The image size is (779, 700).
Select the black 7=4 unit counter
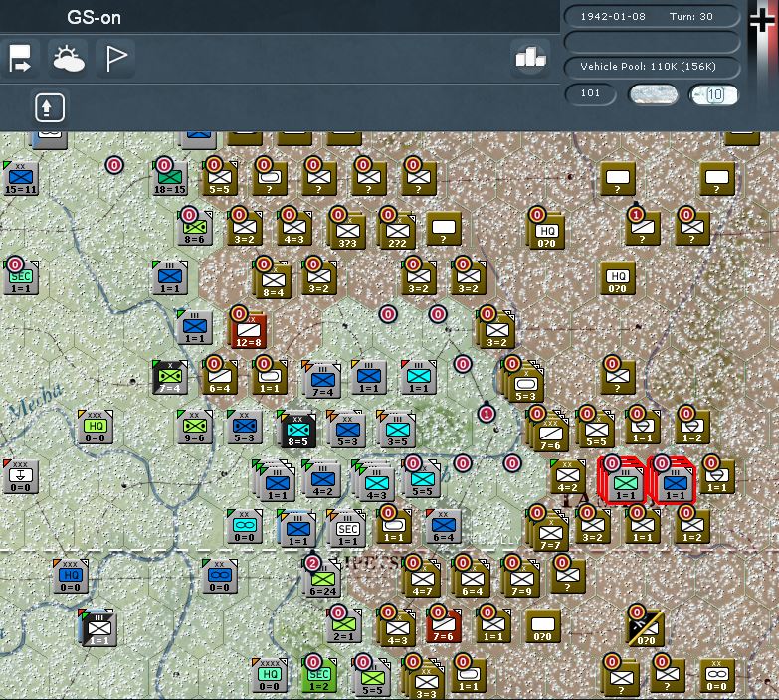170,377
